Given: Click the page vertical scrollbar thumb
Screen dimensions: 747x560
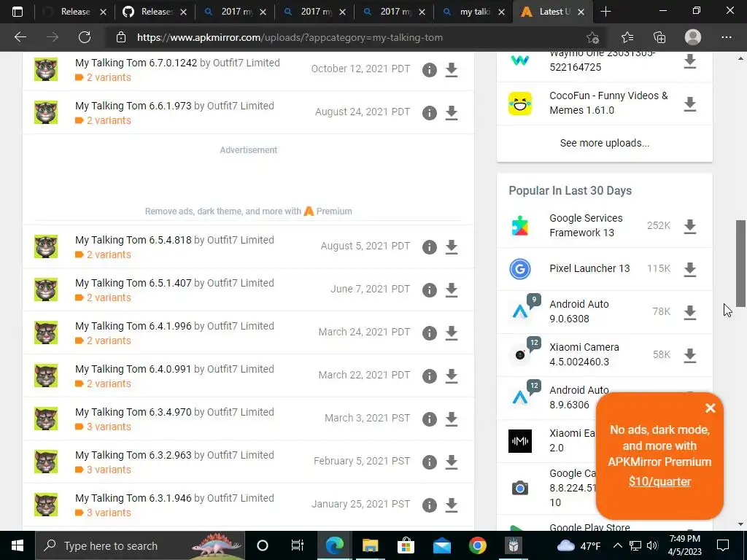Looking at the screenshot, I should click(740, 263).
